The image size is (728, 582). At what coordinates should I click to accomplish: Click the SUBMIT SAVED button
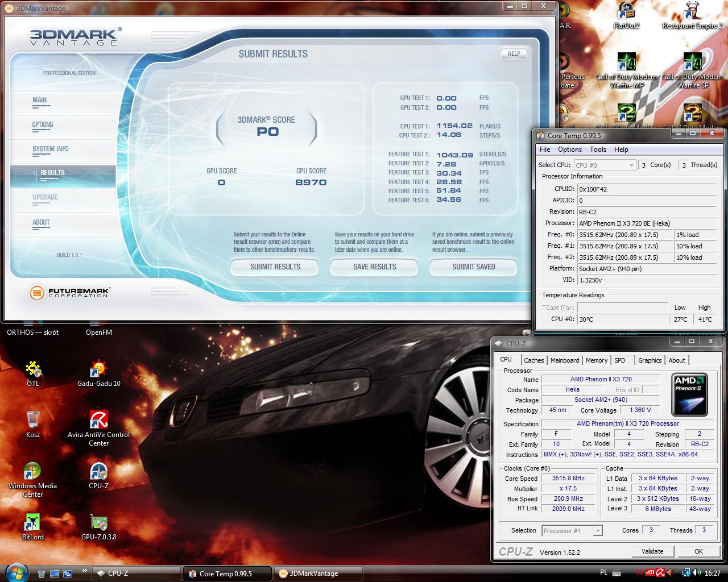[x=473, y=267]
